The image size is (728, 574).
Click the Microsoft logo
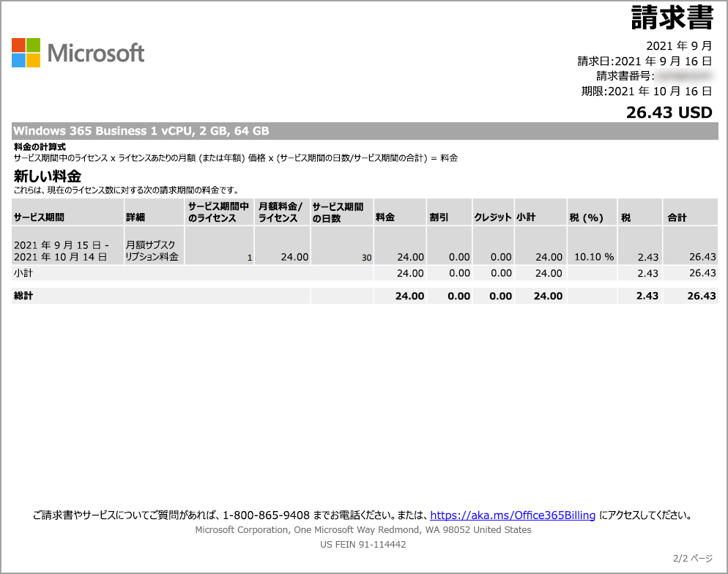pyautogui.click(x=78, y=53)
